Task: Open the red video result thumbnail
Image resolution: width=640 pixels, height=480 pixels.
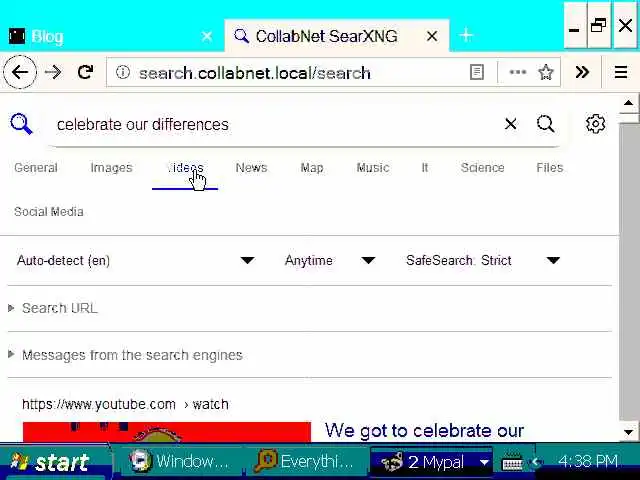Action: 167,432
